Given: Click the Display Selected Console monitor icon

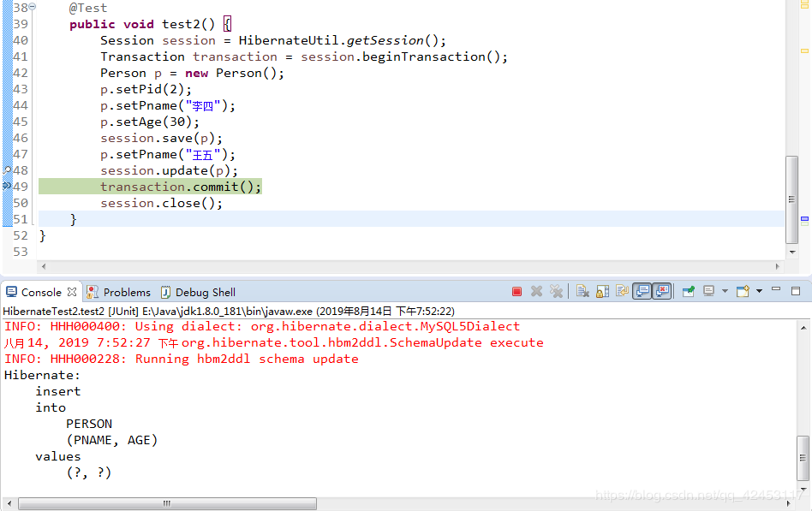Looking at the screenshot, I should click(709, 291).
